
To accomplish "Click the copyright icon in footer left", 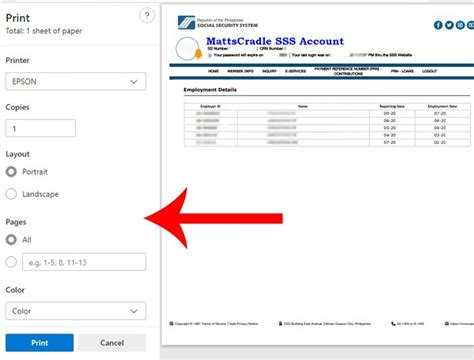I will pyautogui.click(x=171, y=323).
